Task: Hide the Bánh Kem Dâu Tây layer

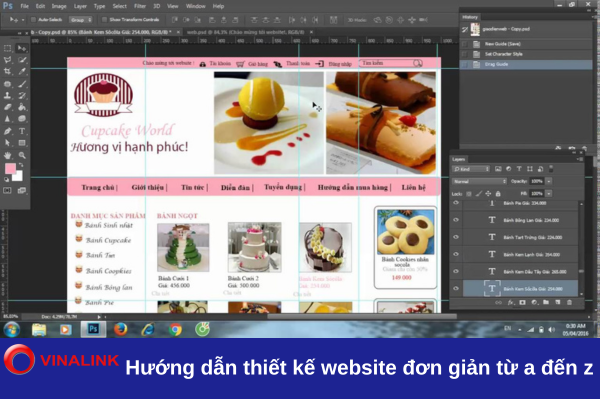Action: pos(456,272)
